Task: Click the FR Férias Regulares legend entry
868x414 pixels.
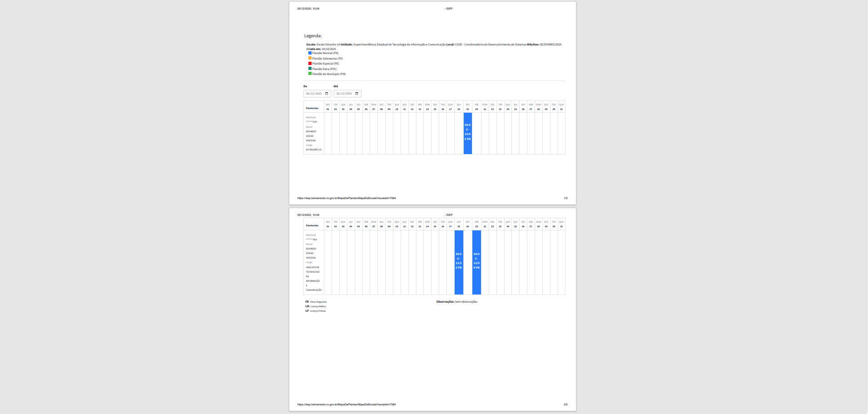Action: click(x=316, y=302)
